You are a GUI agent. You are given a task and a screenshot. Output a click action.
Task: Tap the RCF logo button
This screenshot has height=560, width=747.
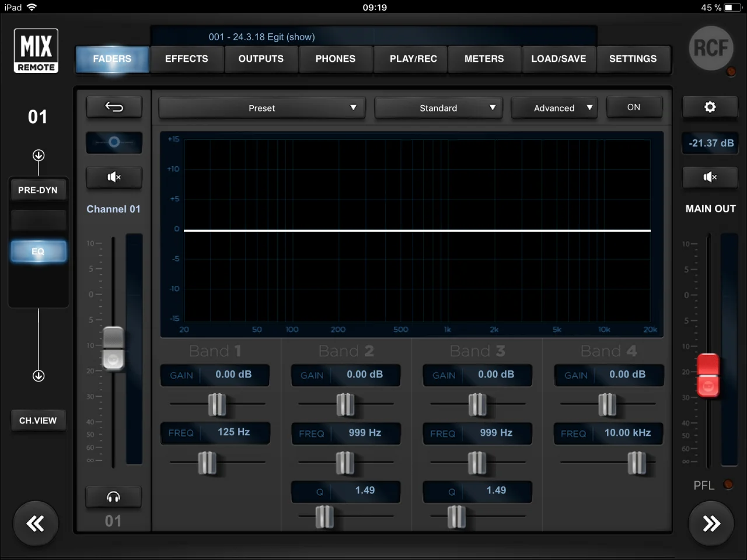point(710,48)
